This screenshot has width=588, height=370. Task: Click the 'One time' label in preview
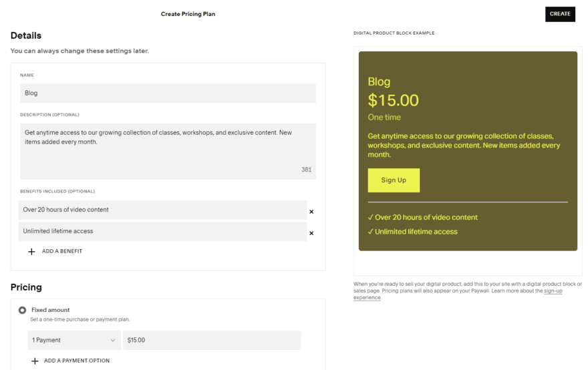(x=384, y=118)
